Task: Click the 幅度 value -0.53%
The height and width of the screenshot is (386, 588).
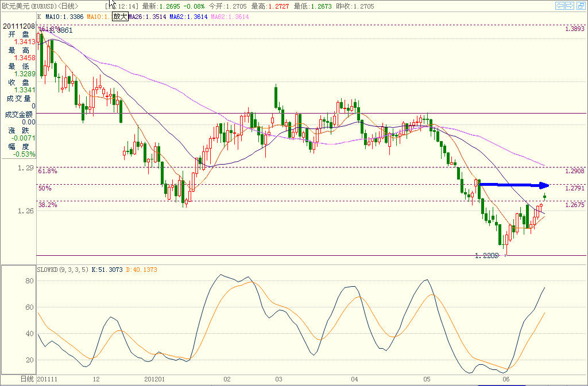Action: [24, 154]
